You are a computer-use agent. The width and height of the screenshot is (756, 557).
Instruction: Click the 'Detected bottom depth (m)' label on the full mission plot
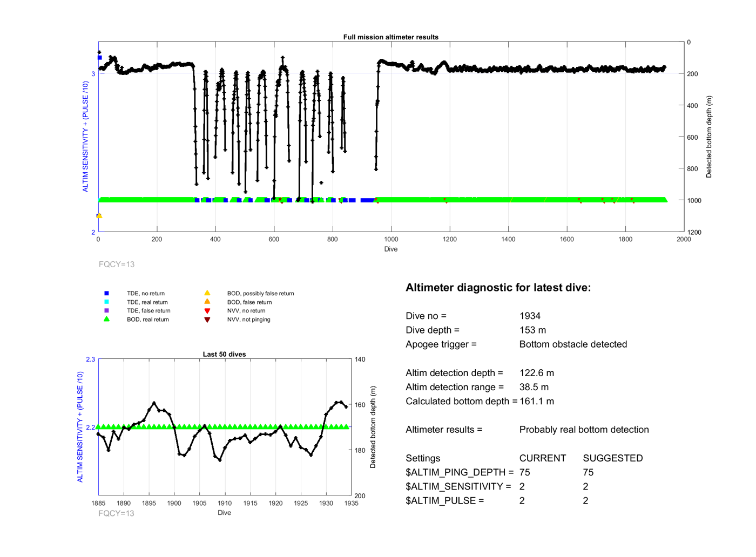coord(708,137)
